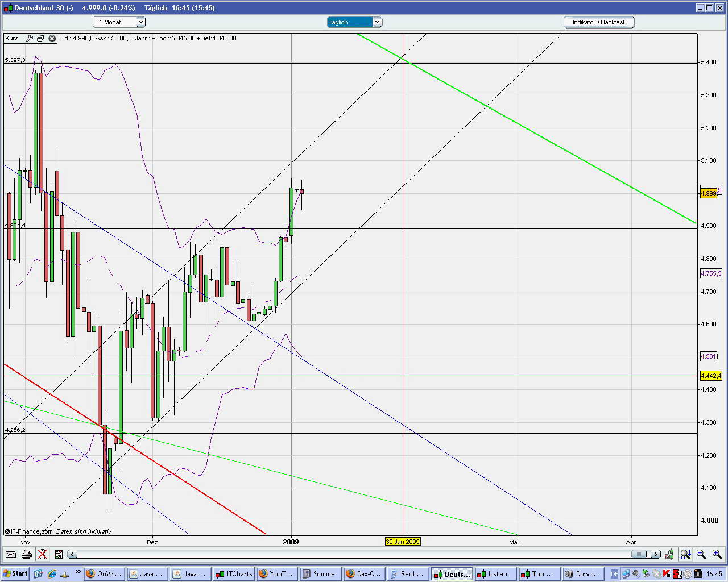The width and height of the screenshot is (728, 582).
Task: Click the printer icon below the chart
Action: (26, 554)
